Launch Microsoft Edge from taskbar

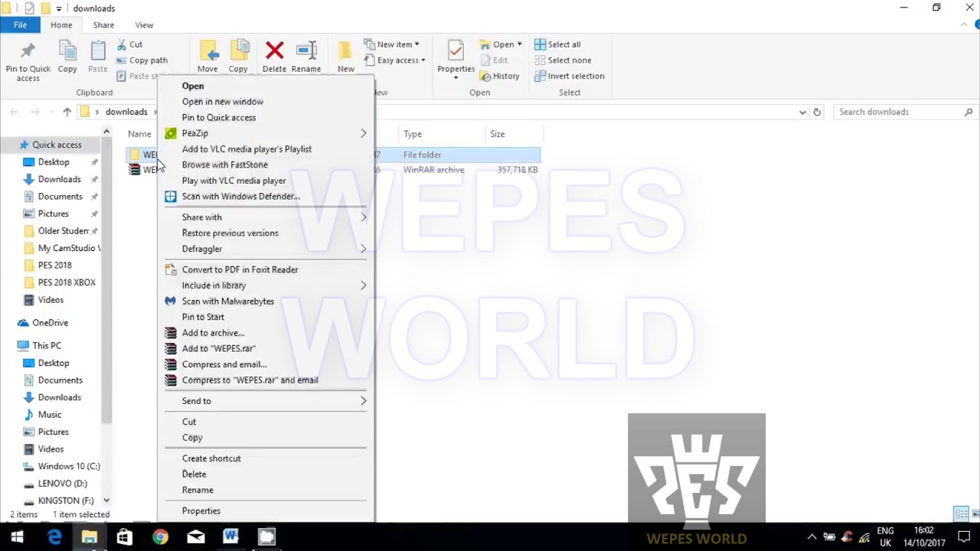[54, 537]
